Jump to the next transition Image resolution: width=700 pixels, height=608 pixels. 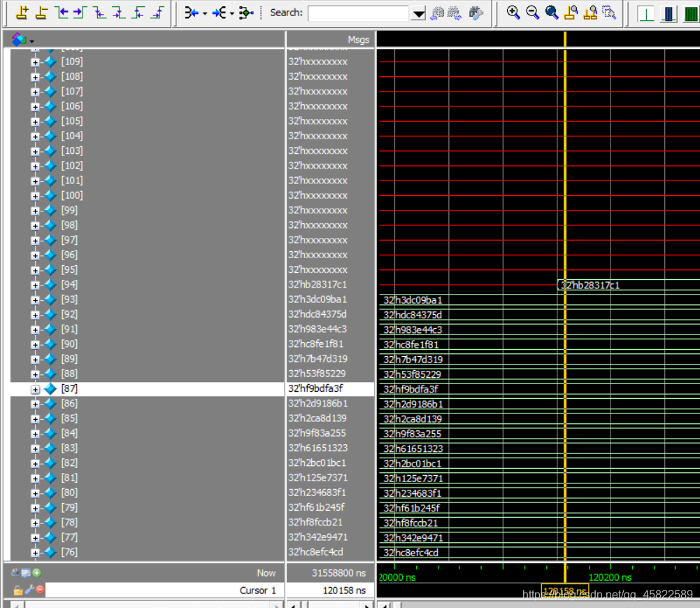(80, 13)
